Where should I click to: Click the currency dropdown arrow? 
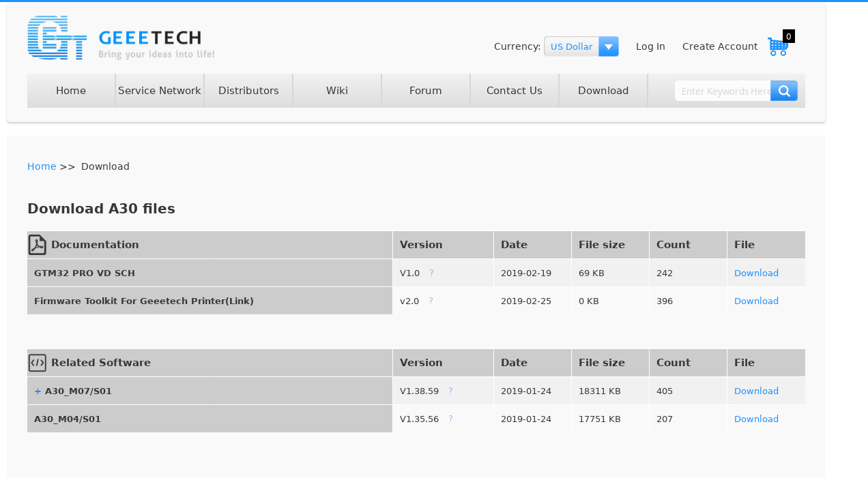point(609,46)
